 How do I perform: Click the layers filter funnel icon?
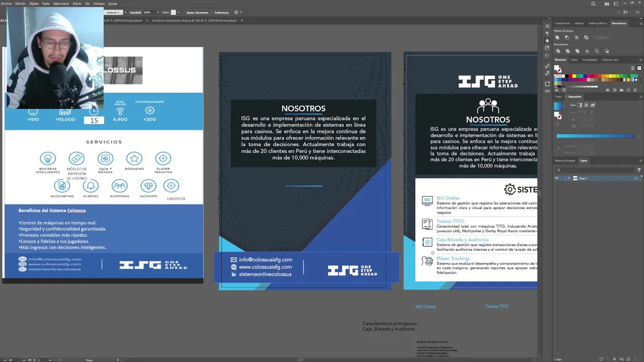coord(639,170)
